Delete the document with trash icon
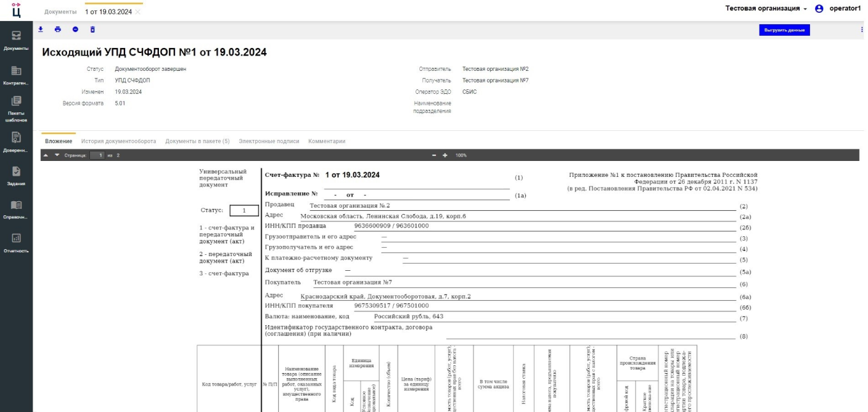The height and width of the screenshot is (412, 868). tap(93, 29)
